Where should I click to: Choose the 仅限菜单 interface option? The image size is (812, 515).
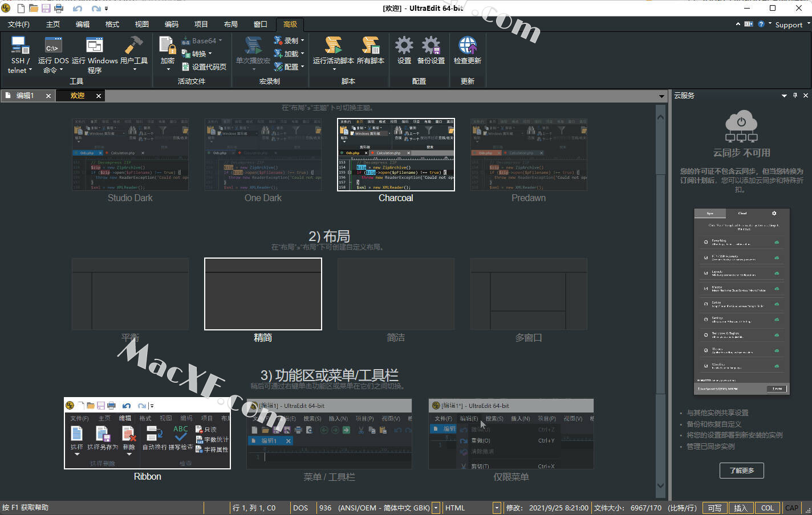click(511, 434)
